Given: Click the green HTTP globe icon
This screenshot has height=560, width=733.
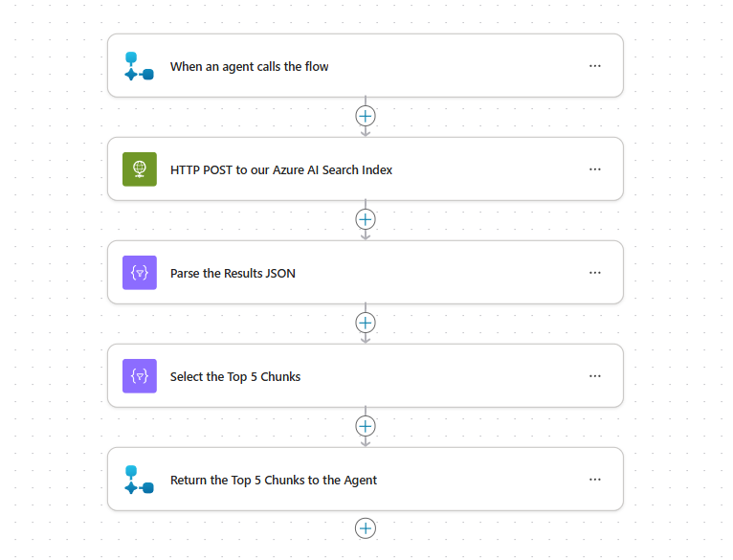Looking at the screenshot, I should [x=140, y=169].
